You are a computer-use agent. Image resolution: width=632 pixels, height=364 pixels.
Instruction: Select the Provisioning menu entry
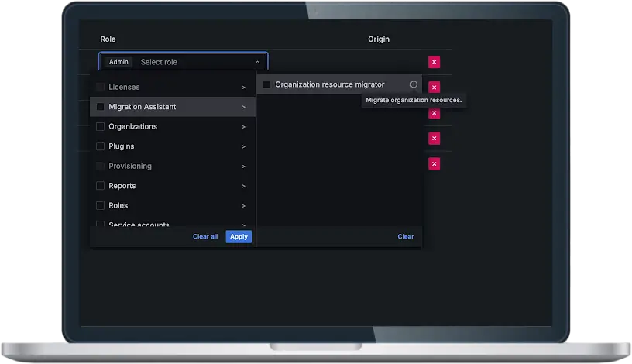pos(173,166)
